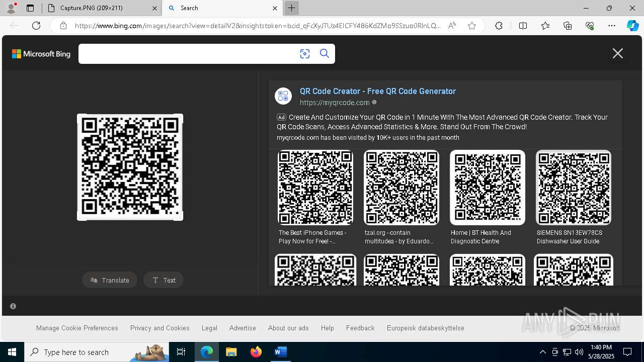Open Edge Settings and more menu
Screen dimensions: 644x362
tap(612, 26)
